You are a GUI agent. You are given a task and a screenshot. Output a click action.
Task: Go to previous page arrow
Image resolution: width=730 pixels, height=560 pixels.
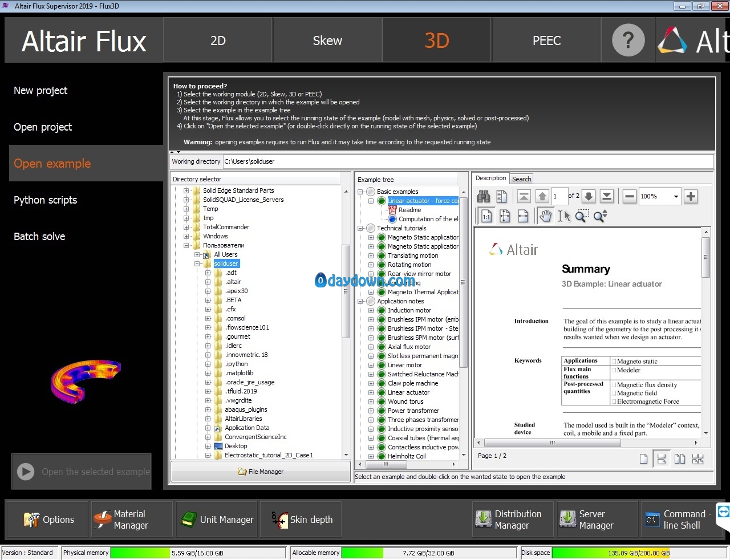pyautogui.click(x=542, y=197)
